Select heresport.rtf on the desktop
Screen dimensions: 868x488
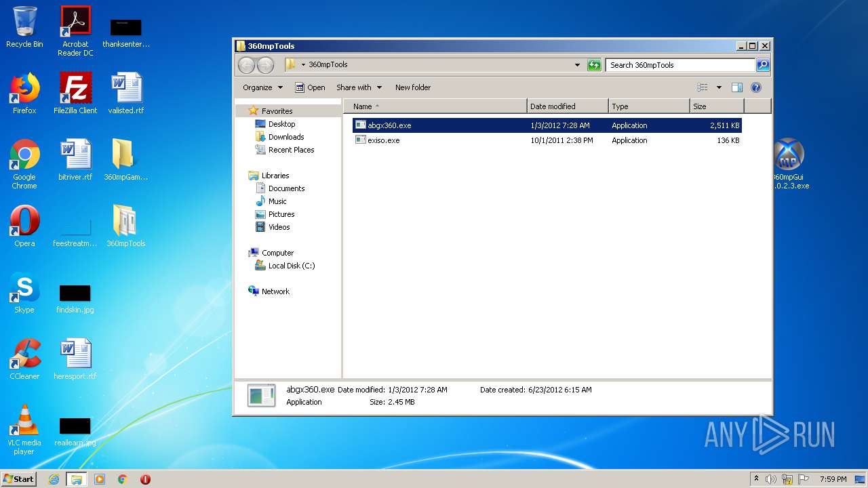pyautogui.click(x=75, y=359)
